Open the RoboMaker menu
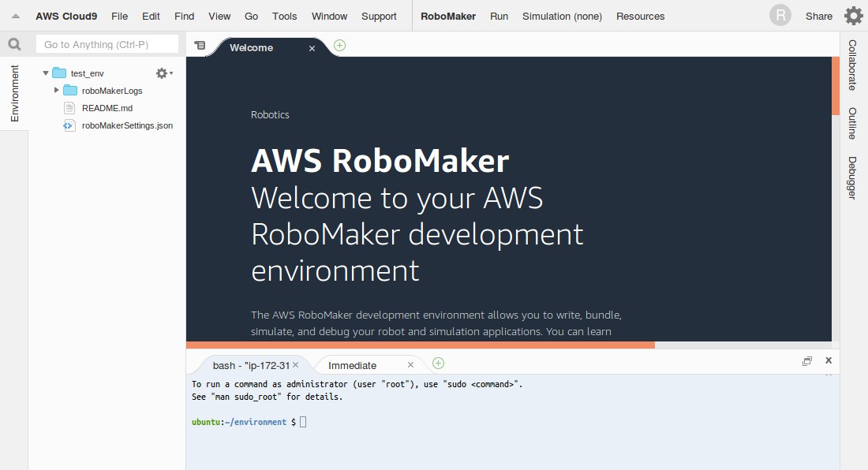The width and height of the screenshot is (868, 470). (448, 17)
